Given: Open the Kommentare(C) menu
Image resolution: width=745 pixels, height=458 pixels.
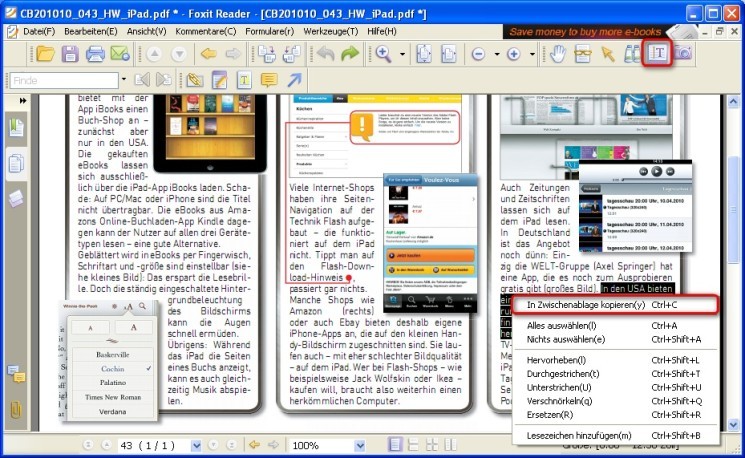Looking at the screenshot, I should pyautogui.click(x=205, y=31).
